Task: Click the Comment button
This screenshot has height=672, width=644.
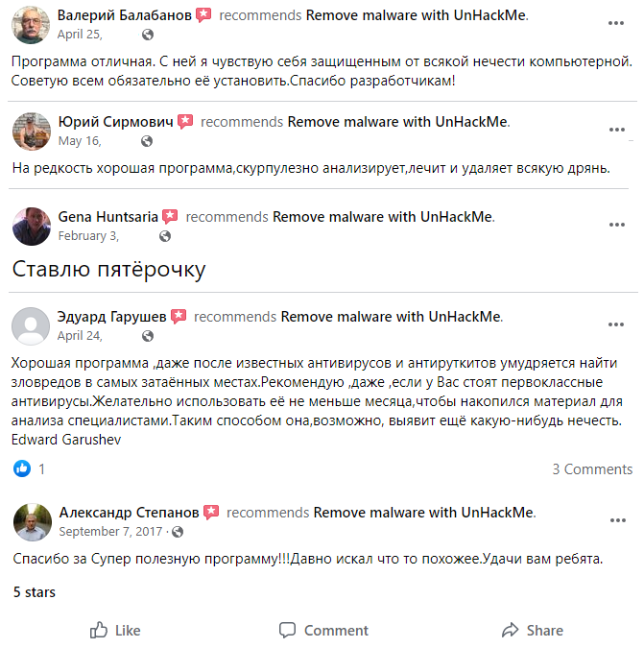Action: [323, 631]
